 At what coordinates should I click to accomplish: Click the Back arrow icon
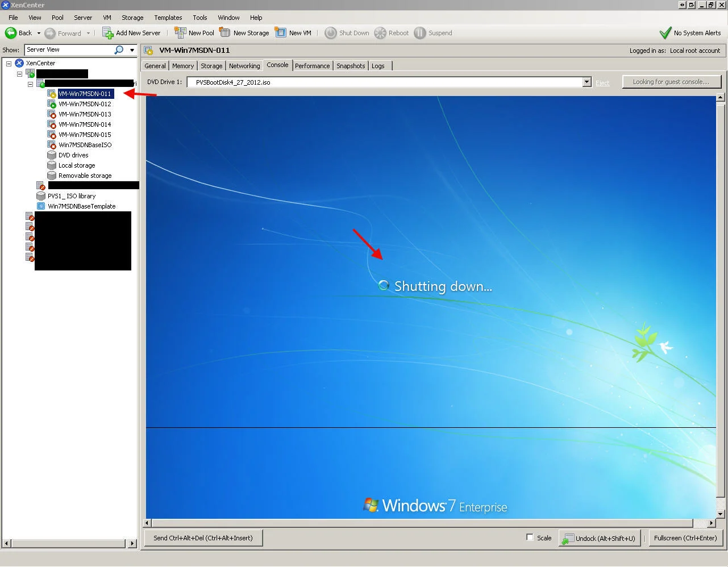coord(10,33)
